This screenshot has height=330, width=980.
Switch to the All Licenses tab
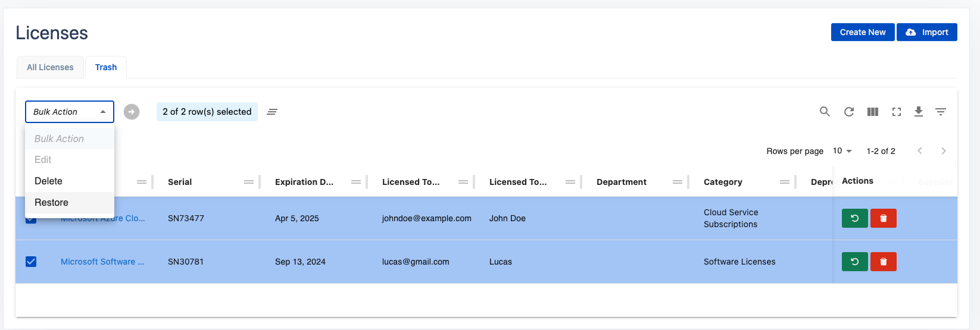pos(50,67)
